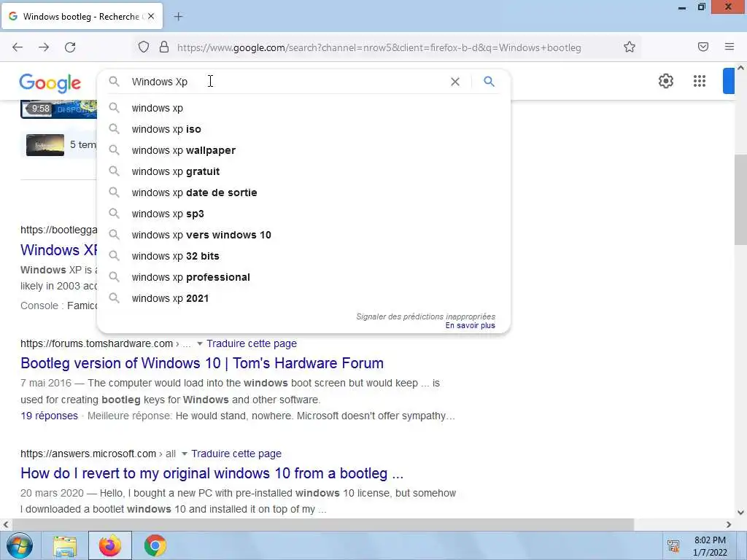The width and height of the screenshot is (747, 560).
Task: Choose suggestion 'windows xp wallpaper'
Action: tap(303, 150)
